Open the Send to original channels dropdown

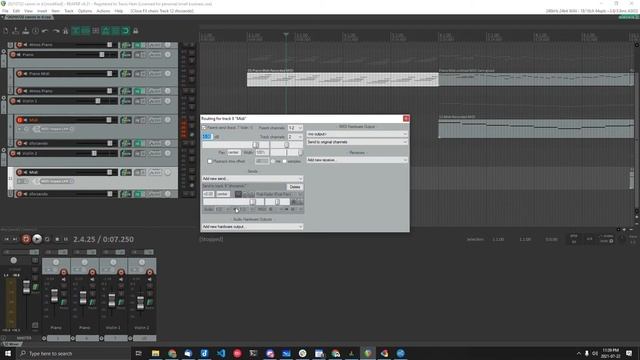click(357, 142)
